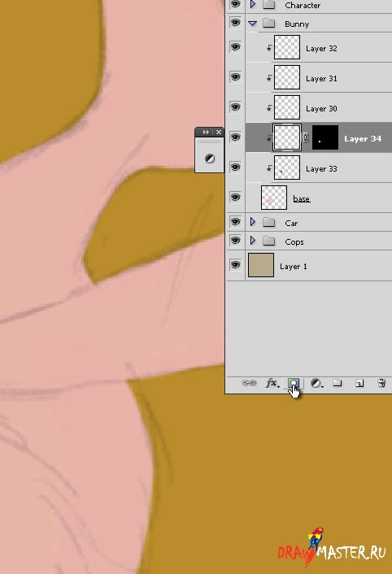Viewport: 392px width, 574px height.
Task: Click the collapsed adjustments panel icon
Action: click(x=209, y=159)
